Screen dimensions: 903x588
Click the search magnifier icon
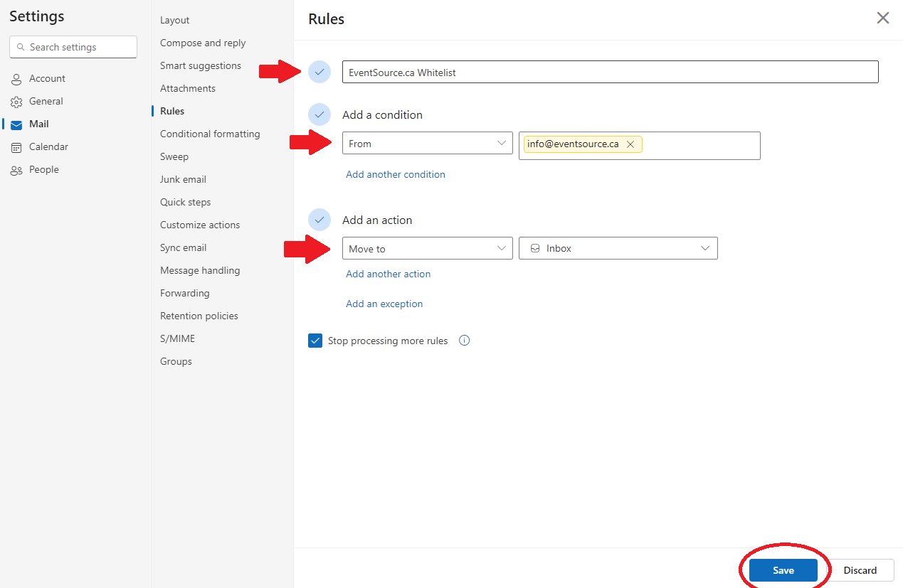tap(21, 47)
